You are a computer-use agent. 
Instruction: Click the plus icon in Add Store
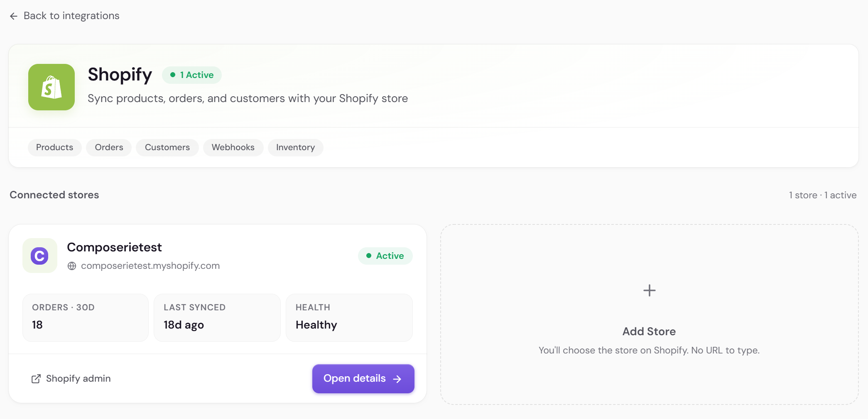650,290
